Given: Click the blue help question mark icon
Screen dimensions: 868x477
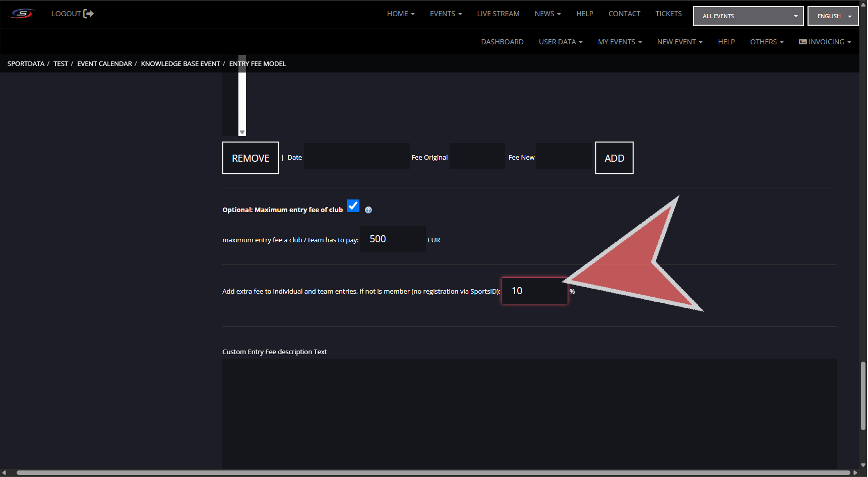Looking at the screenshot, I should click(x=368, y=210).
